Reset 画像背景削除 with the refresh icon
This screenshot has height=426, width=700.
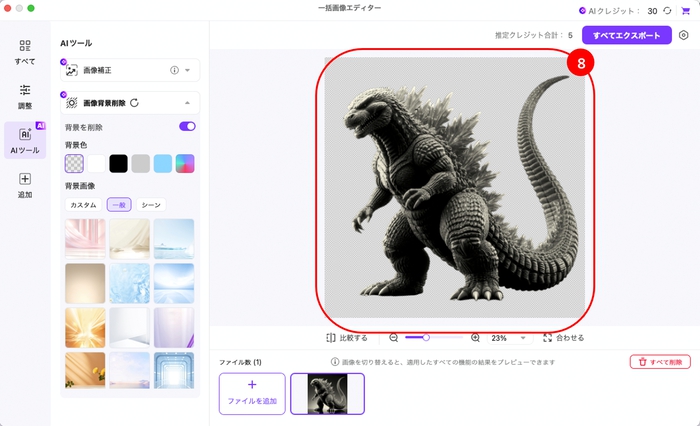[x=134, y=103]
